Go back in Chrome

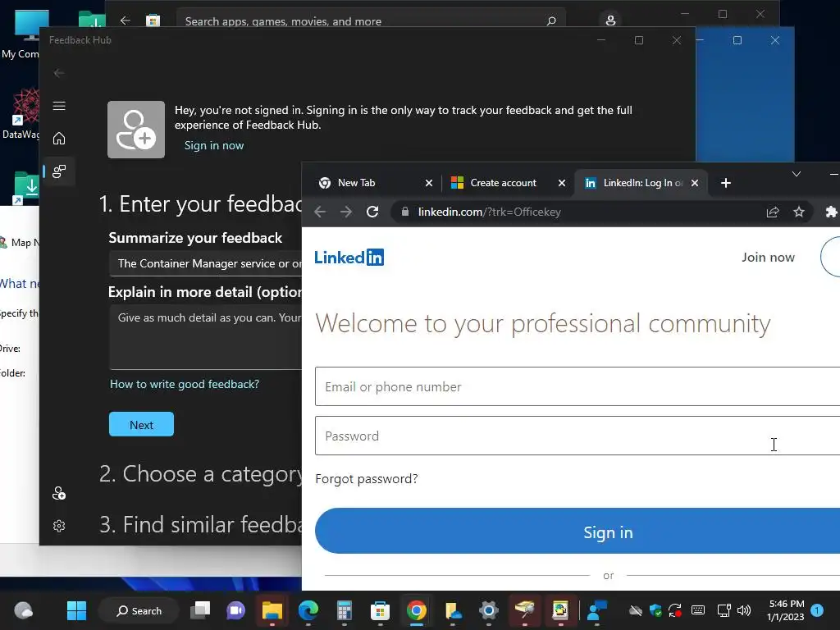[x=321, y=212]
